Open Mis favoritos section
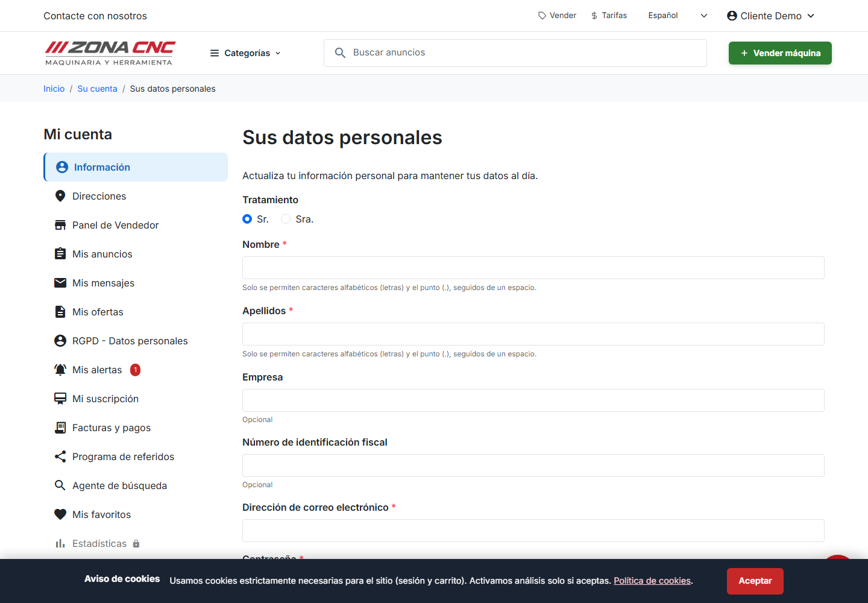Image resolution: width=868 pixels, height=603 pixels. pyautogui.click(x=136, y=514)
